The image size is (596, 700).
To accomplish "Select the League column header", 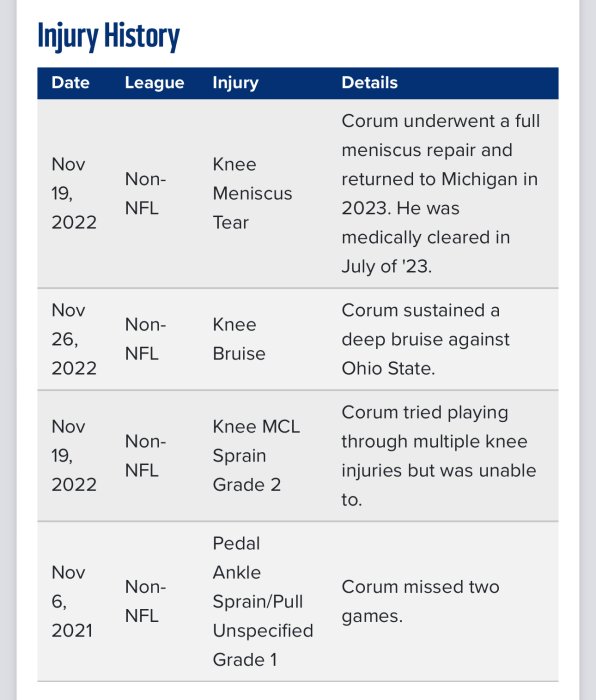I will pyautogui.click(x=154, y=83).
